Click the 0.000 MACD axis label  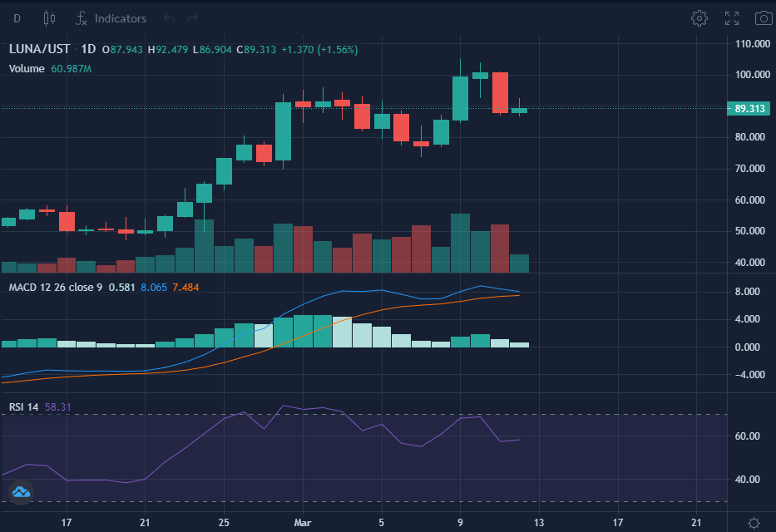(748, 347)
